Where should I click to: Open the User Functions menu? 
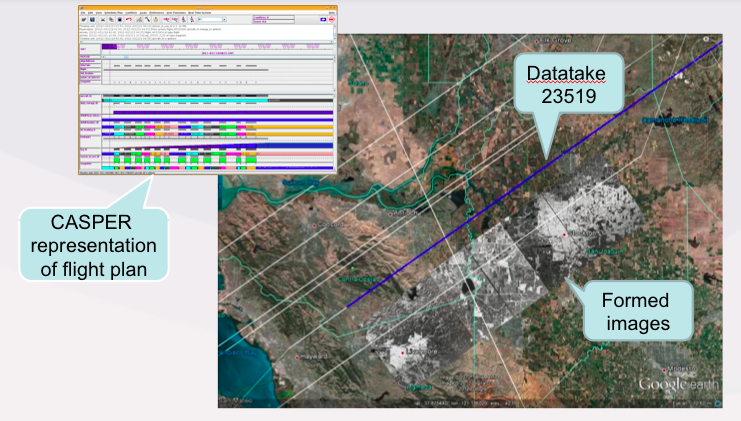[x=176, y=13]
